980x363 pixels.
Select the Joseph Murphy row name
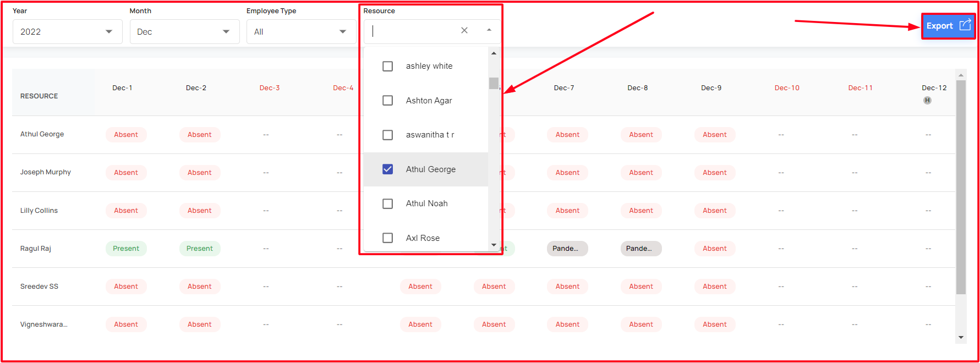point(46,172)
